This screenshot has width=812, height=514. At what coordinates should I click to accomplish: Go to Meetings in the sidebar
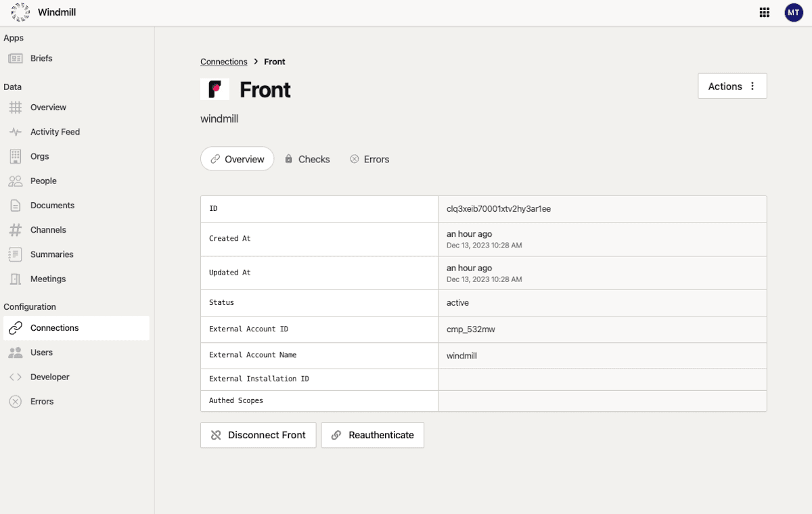point(76,279)
